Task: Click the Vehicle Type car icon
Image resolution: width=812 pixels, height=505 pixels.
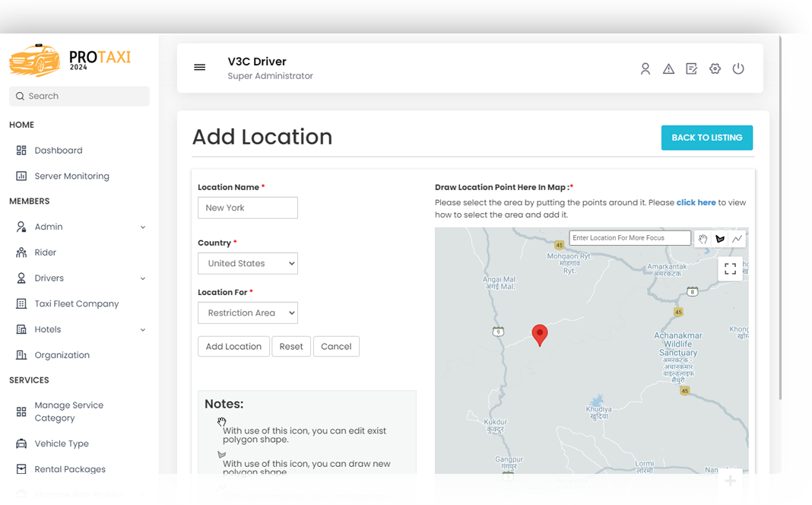Action: 21,443
